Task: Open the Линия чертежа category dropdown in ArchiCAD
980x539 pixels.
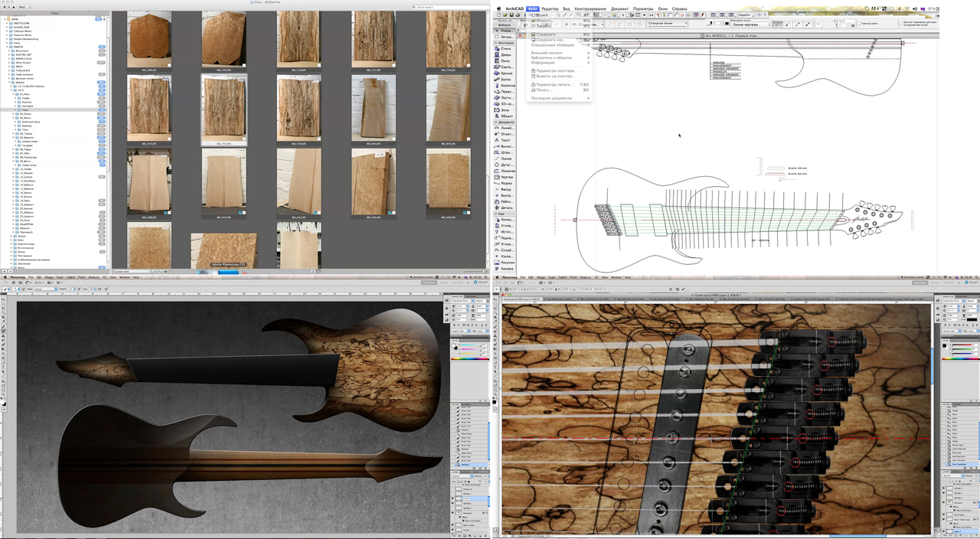Action: pos(752,24)
